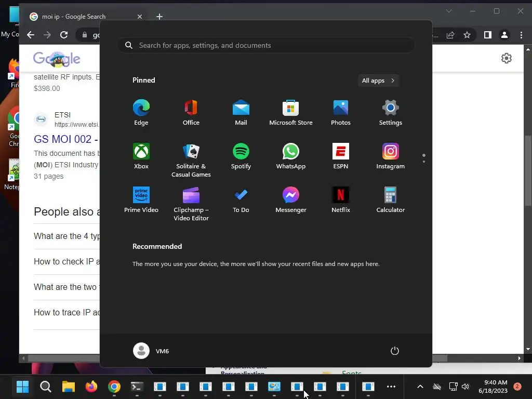Go back in Chrome
Viewport: 532px width, 399px height.
(31, 35)
